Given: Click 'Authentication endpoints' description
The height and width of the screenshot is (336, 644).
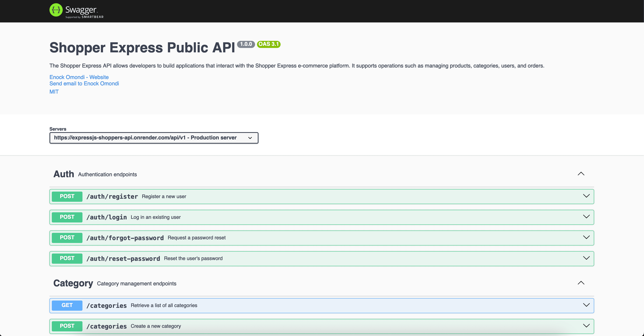Looking at the screenshot, I should click(108, 175).
